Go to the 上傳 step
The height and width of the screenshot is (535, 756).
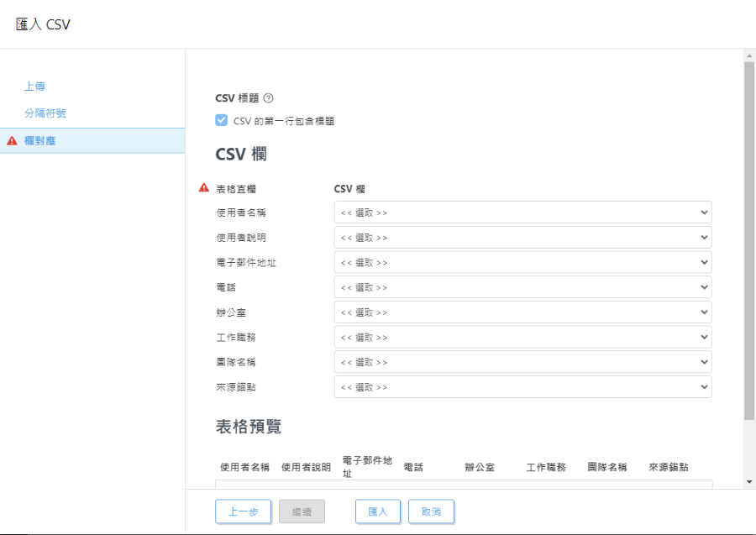[x=34, y=86]
